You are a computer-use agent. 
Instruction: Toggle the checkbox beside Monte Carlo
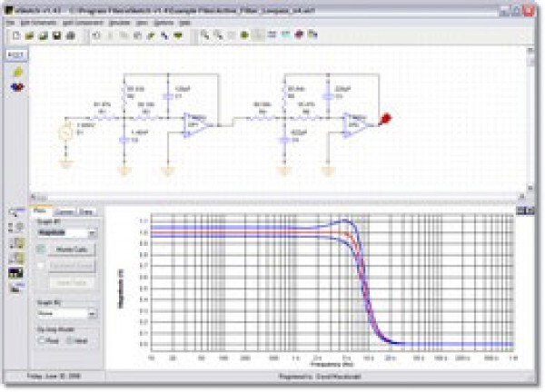coord(41,250)
